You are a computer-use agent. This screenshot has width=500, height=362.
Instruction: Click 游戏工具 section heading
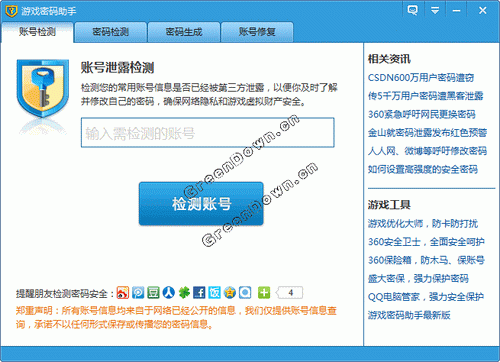pyautogui.click(x=389, y=205)
